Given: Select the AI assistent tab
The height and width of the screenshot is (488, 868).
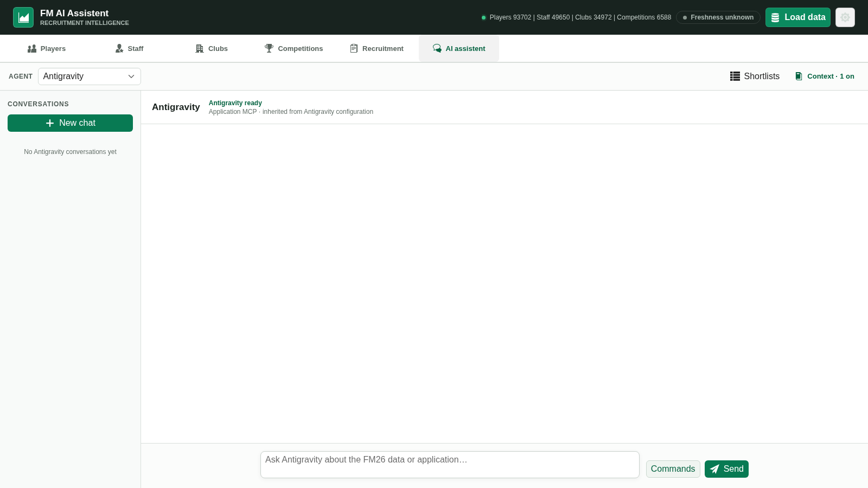Looking at the screenshot, I should pos(459,48).
